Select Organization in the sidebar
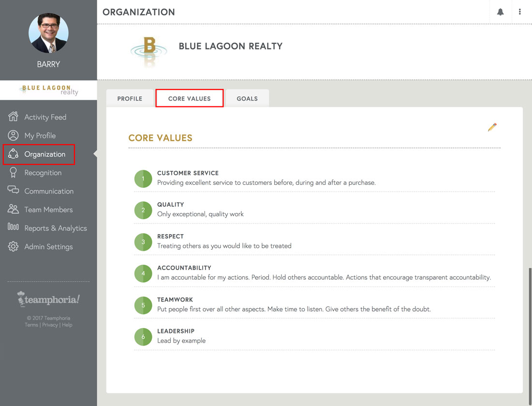Viewport: 532px width, 406px height. pos(45,154)
